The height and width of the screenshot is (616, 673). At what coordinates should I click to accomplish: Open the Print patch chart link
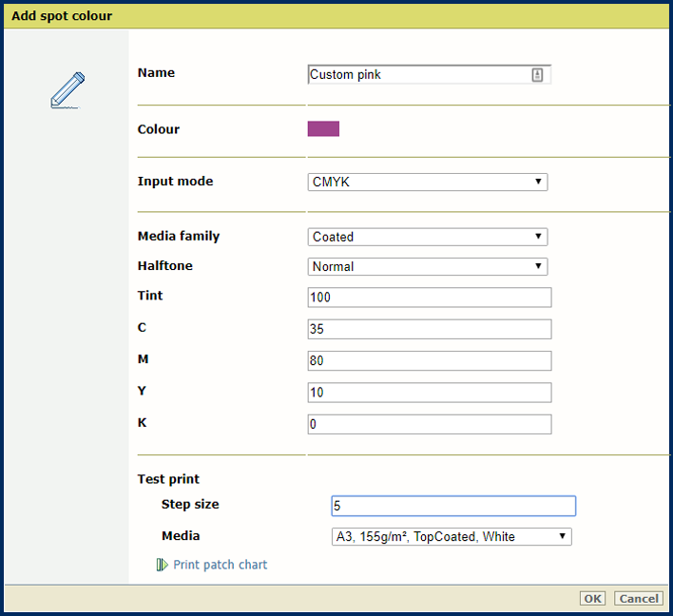point(220,565)
